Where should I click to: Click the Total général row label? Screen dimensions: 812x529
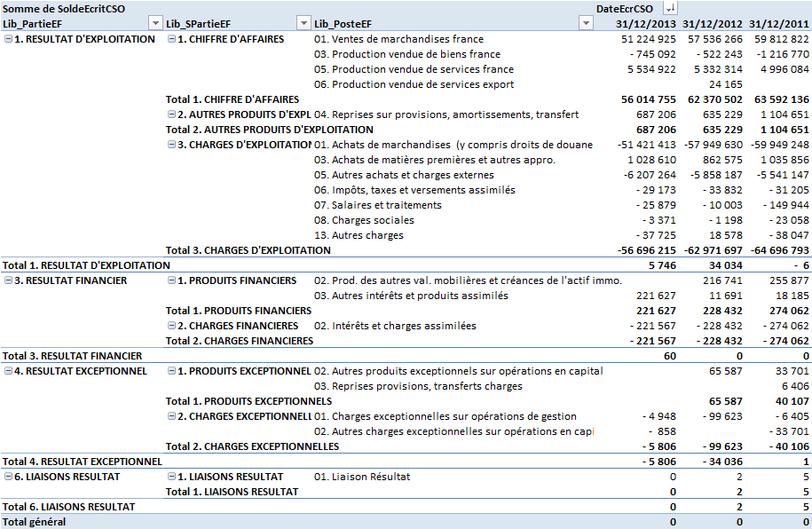coord(35,522)
